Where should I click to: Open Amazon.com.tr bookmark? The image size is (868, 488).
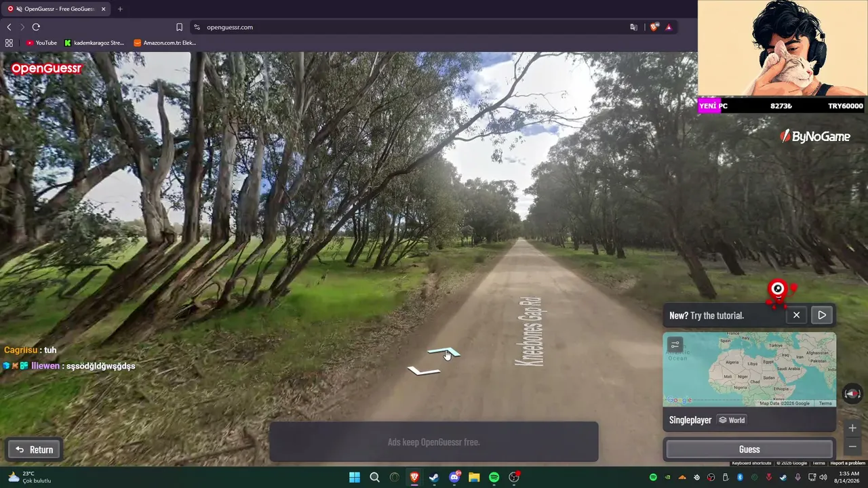pyautogui.click(x=165, y=43)
